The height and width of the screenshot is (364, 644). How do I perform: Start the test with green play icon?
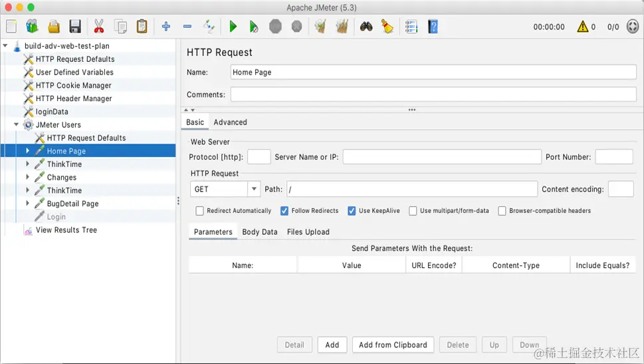(233, 27)
